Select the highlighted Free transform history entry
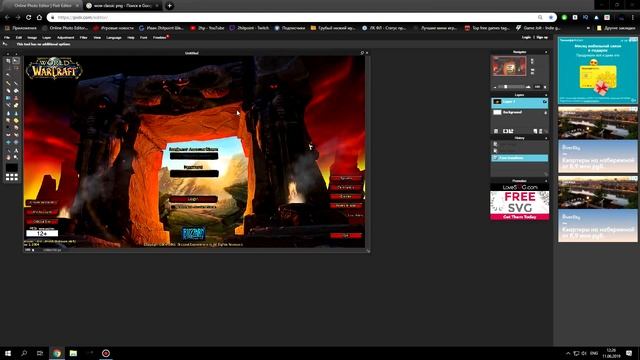This screenshot has height=360, width=640. tap(520, 158)
